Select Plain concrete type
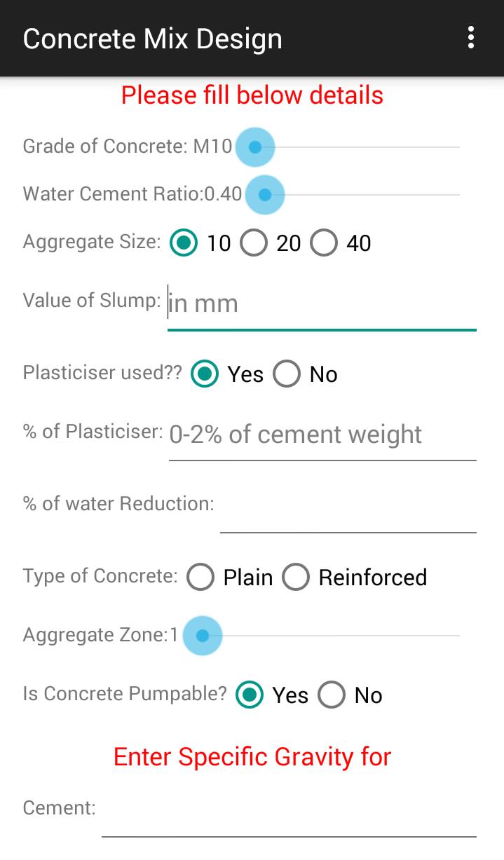 [x=200, y=578]
